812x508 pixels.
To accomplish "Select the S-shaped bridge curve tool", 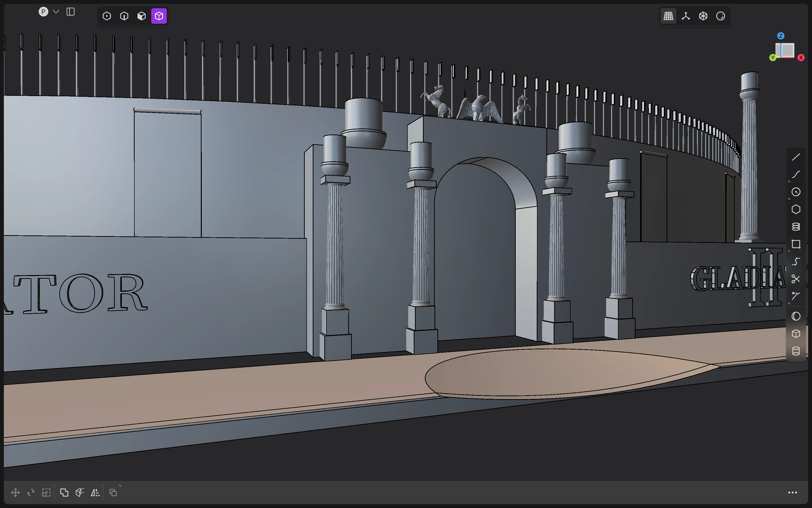I will click(x=796, y=261).
